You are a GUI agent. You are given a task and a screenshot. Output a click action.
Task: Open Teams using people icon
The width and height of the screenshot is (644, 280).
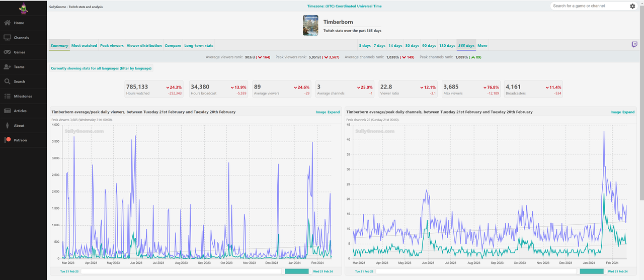(x=8, y=67)
